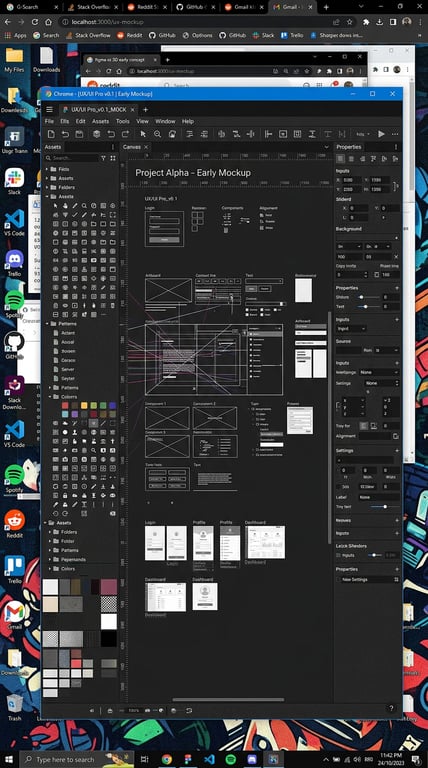Open the zoom percentage dropdown in toolbar
The width and height of the screenshot is (428, 768).
coord(362,134)
